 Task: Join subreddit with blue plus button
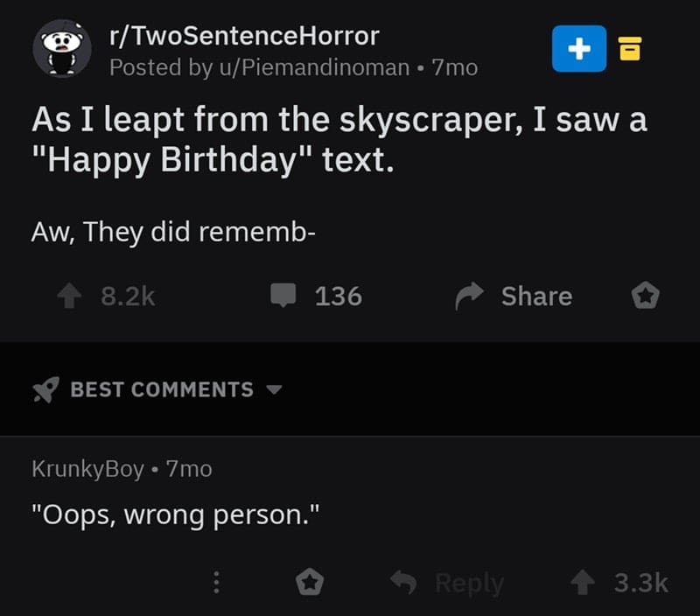(578, 49)
